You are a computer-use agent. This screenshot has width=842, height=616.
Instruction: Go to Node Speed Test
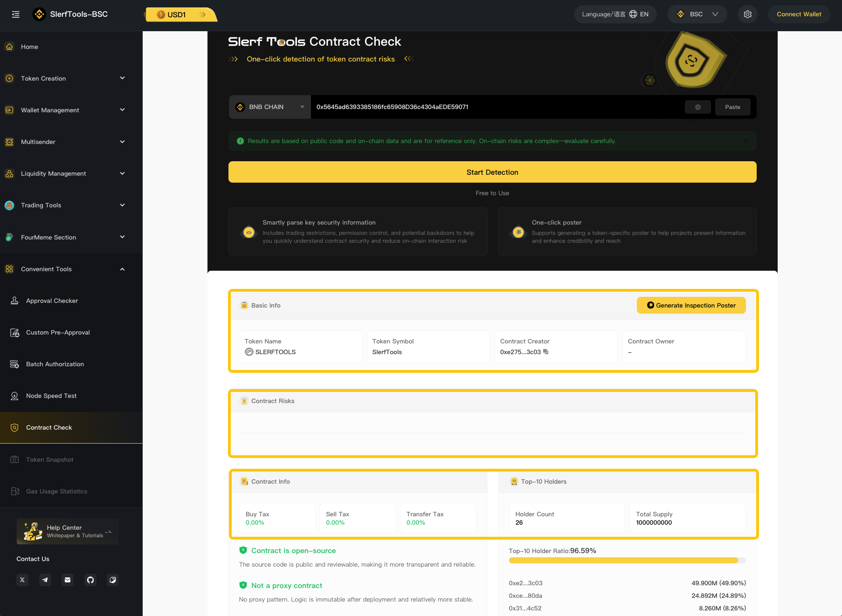pos(51,396)
